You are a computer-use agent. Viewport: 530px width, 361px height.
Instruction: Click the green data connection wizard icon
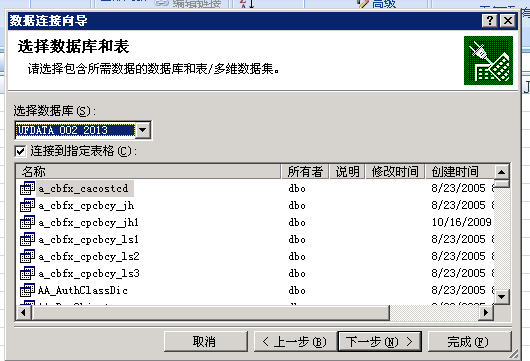488,61
